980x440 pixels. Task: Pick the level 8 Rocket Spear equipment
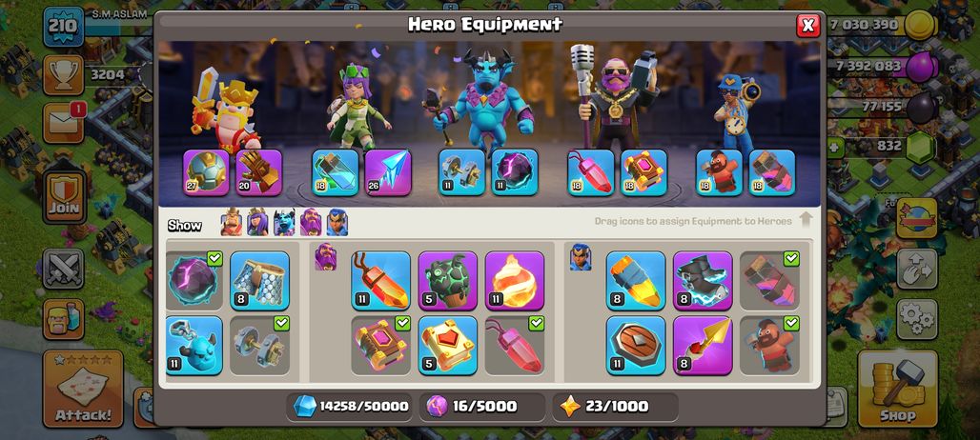pyautogui.click(x=703, y=345)
